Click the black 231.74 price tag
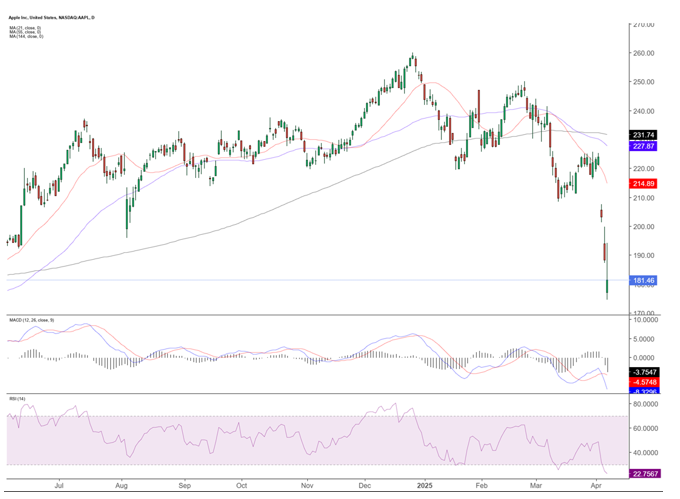This screenshot has height=499, width=680. click(643, 134)
